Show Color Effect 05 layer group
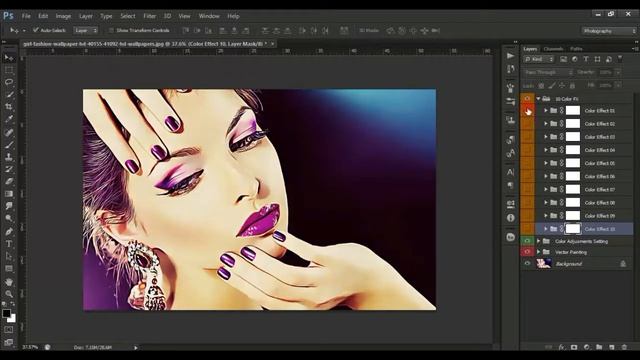Viewport: 640px width, 360px height. click(527, 163)
